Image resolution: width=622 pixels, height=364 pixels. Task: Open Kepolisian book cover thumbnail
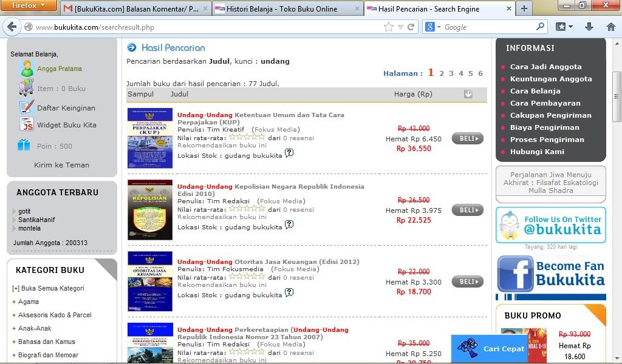[x=150, y=210]
